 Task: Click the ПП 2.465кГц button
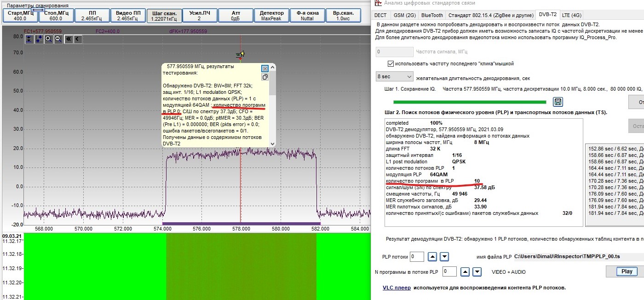[x=92, y=16]
